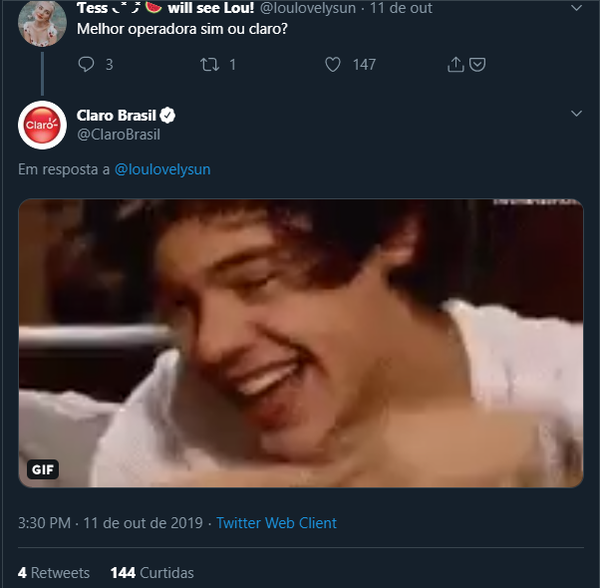Expand the options chevron on Tess's tweet

tap(575, 7)
